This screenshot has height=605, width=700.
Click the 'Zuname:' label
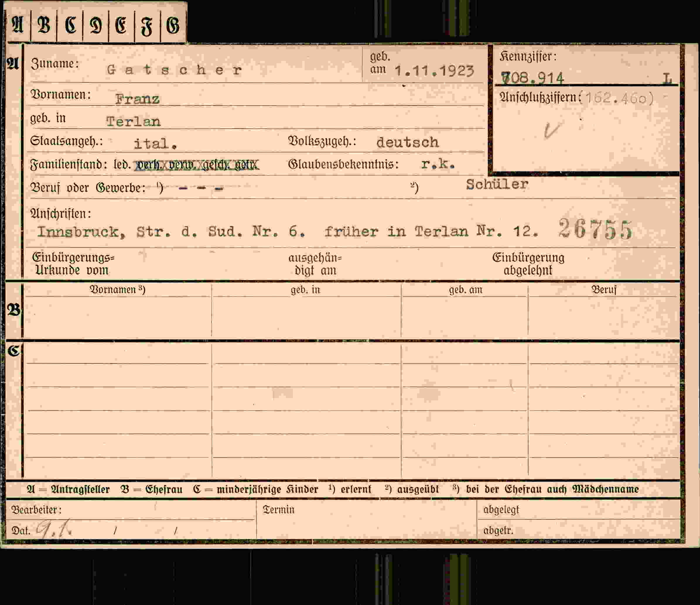click(x=55, y=64)
